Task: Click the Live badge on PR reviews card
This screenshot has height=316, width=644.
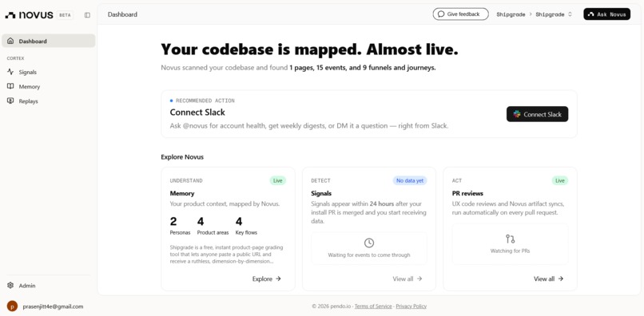Action: [x=560, y=180]
